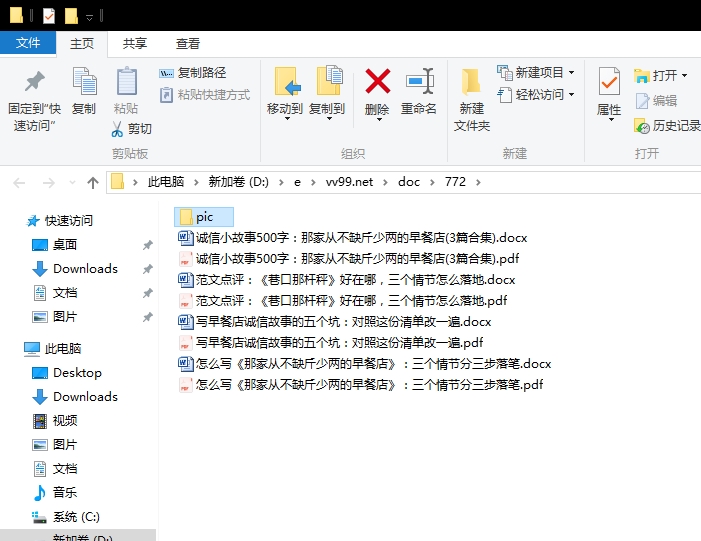The image size is (701, 541).
Task: Expand chevron after doc in path
Action: (x=432, y=182)
